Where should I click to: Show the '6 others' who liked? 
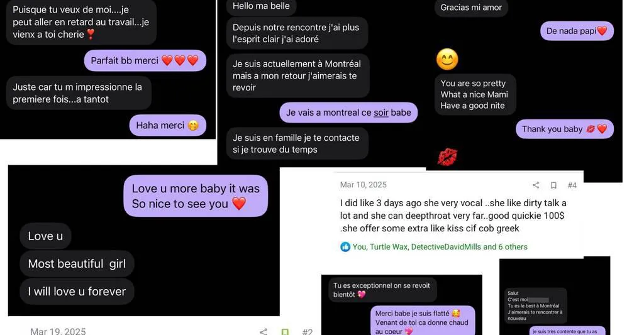click(x=513, y=247)
